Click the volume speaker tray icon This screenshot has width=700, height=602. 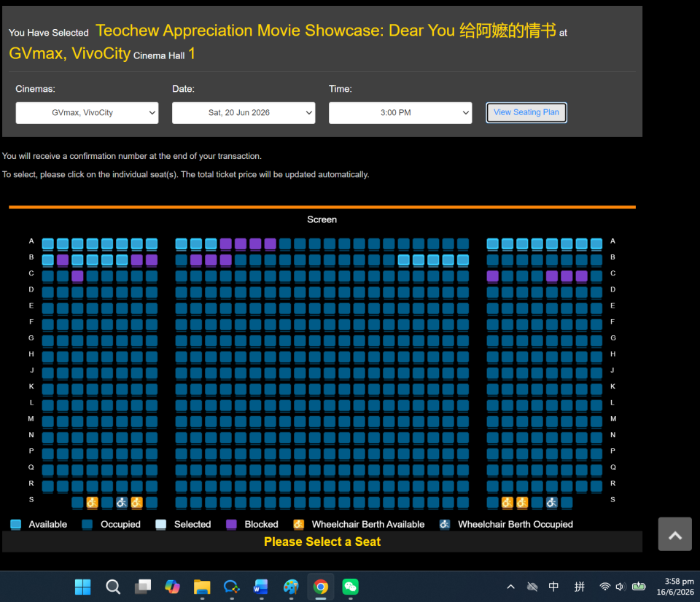click(621, 587)
